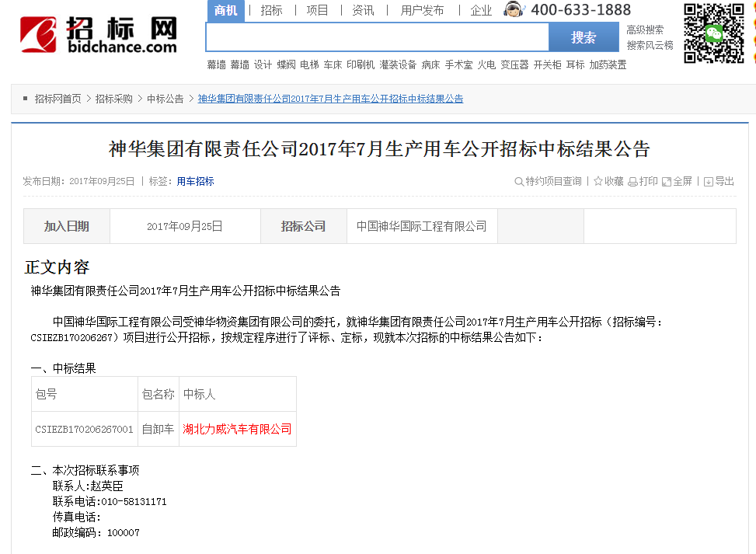Switch to the 资讯 search tab
This screenshot has width=756, height=554.
click(x=363, y=11)
